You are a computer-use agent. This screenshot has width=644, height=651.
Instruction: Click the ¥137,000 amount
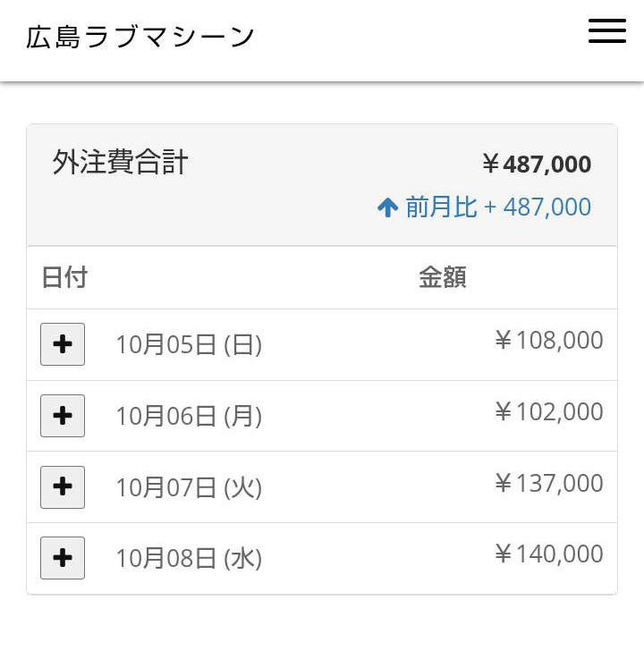tap(548, 484)
